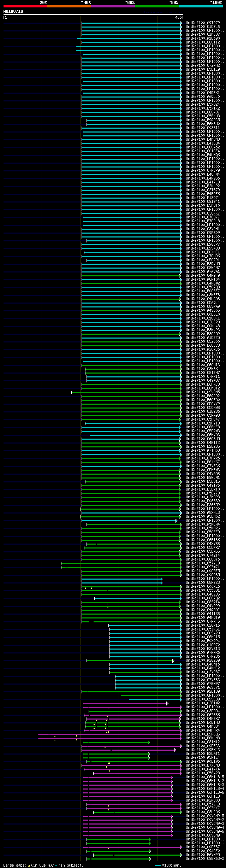Click the UniRef100_B9Q0C5 label

point(203,120)
